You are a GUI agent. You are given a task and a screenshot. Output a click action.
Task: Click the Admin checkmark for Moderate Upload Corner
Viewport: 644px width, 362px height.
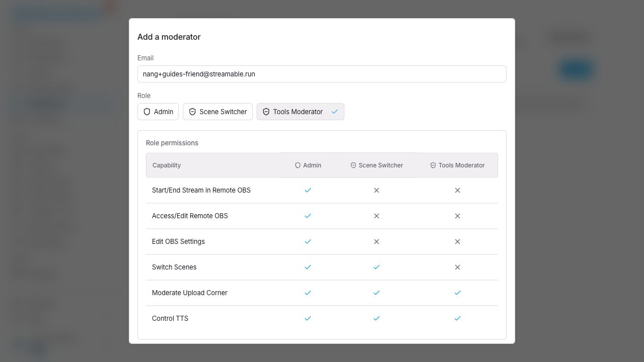(x=308, y=293)
